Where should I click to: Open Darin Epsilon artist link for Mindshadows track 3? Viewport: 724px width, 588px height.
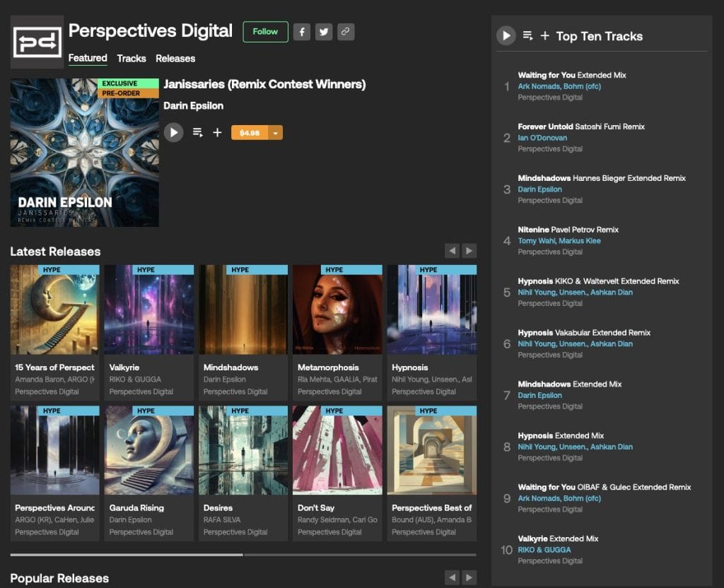[x=539, y=189]
